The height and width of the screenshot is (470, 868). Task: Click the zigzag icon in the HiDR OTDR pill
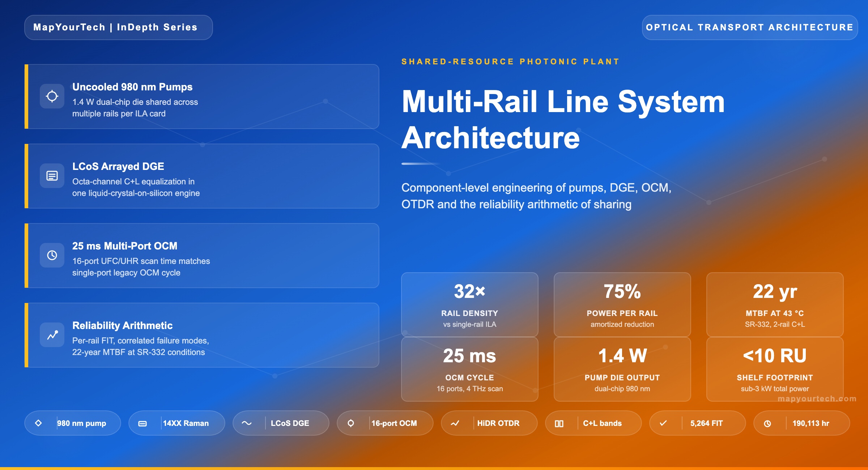coord(455,423)
